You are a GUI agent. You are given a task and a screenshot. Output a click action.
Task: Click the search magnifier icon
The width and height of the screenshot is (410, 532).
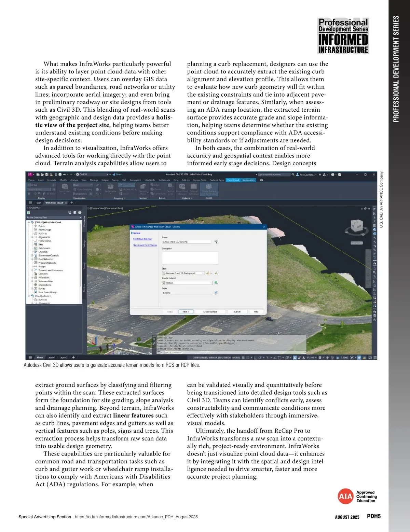[x=293, y=174]
